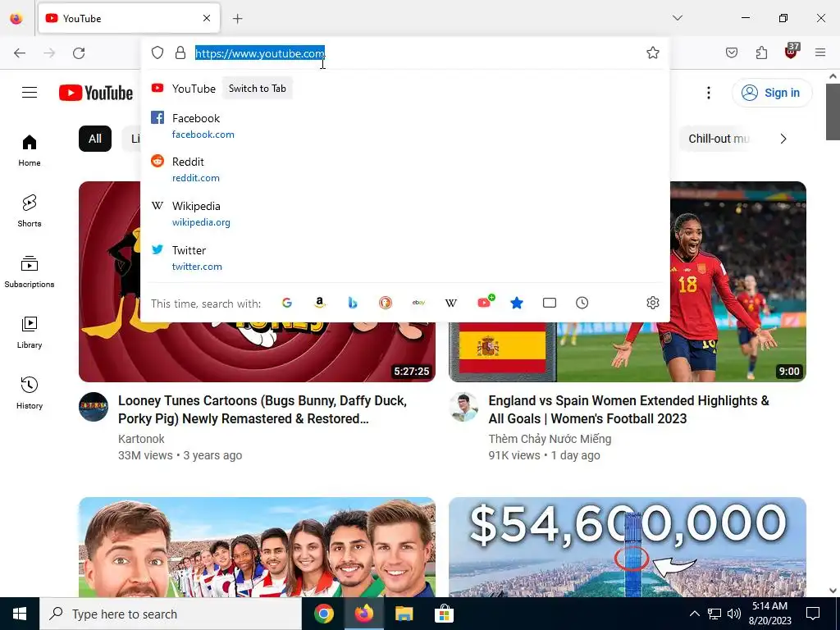840x630 pixels.
Task: Open the Firefox application menu
Action: click(x=820, y=52)
